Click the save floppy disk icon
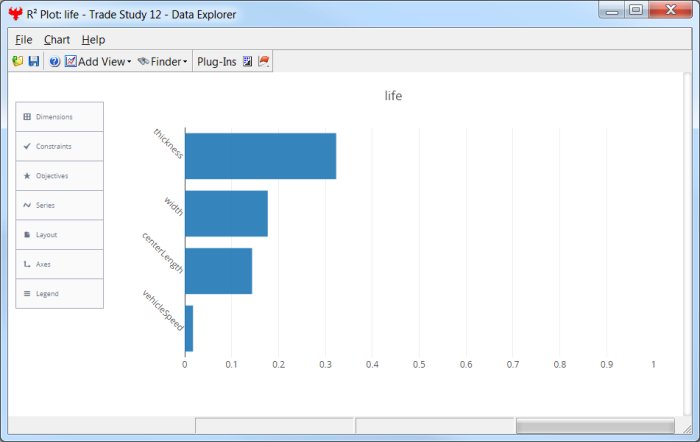Viewport: 700px width, 442px height. pos(33,62)
